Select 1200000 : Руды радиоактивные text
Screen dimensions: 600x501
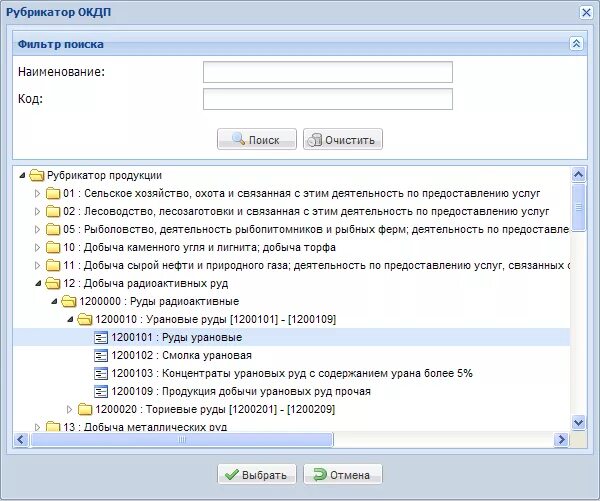(x=159, y=302)
